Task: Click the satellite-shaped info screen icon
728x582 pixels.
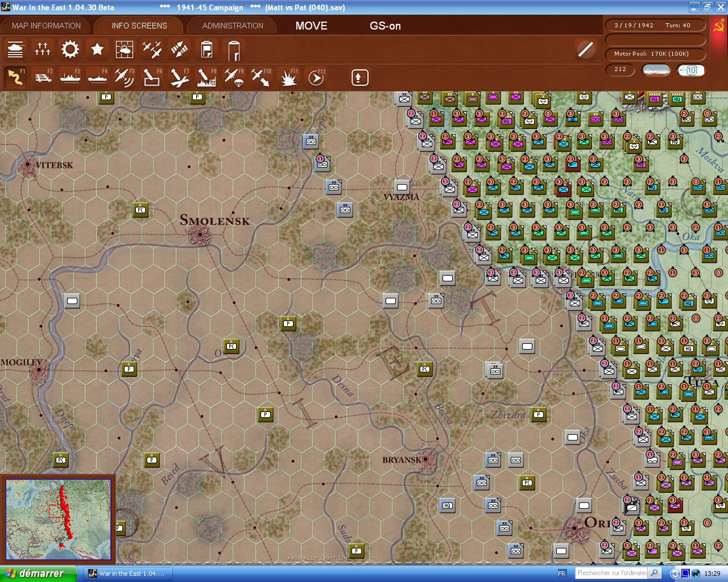Action: (179, 49)
